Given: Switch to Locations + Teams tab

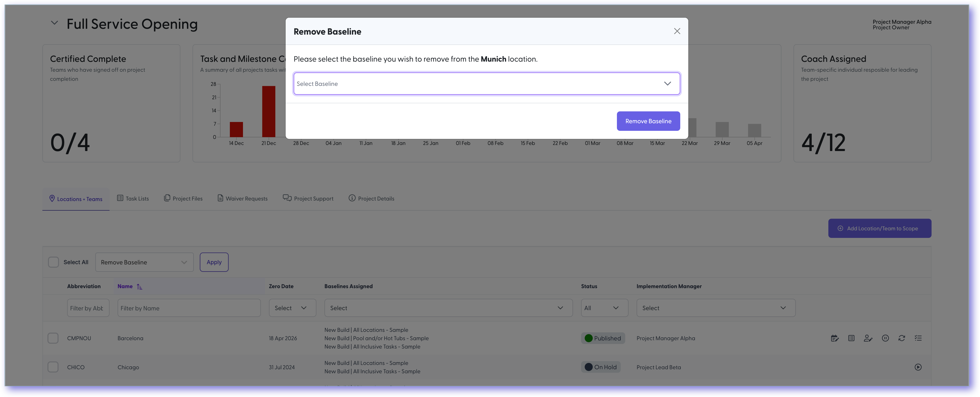Looking at the screenshot, I should 76,199.
